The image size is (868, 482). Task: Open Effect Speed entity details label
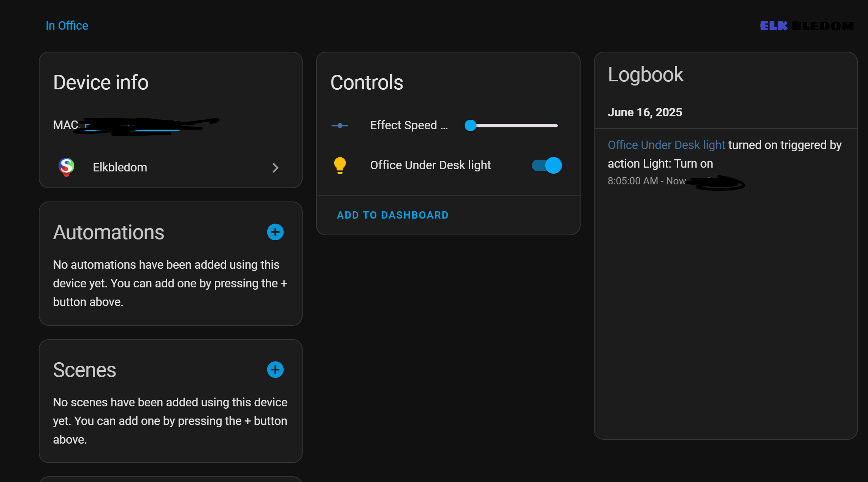[x=409, y=125]
